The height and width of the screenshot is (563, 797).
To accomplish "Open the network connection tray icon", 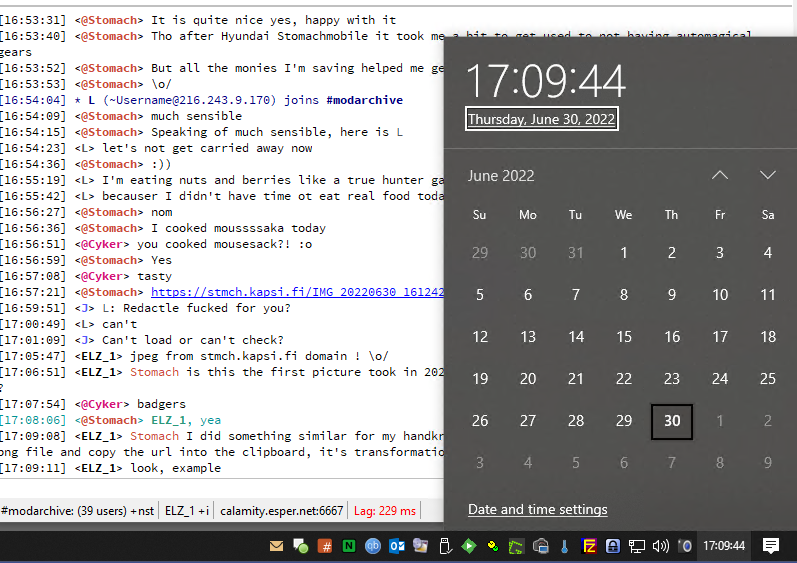I will tap(636, 546).
